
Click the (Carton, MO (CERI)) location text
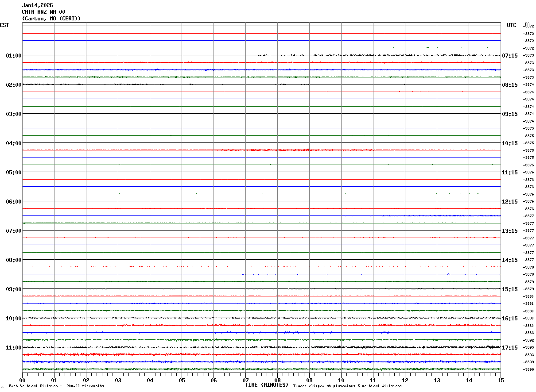[51, 19]
